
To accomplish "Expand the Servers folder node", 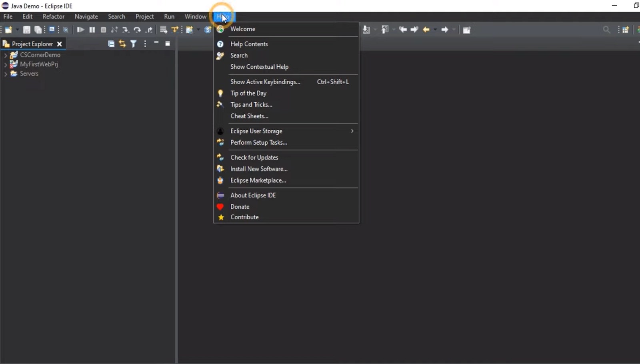I will pyautogui.click(x=6, y=74).
